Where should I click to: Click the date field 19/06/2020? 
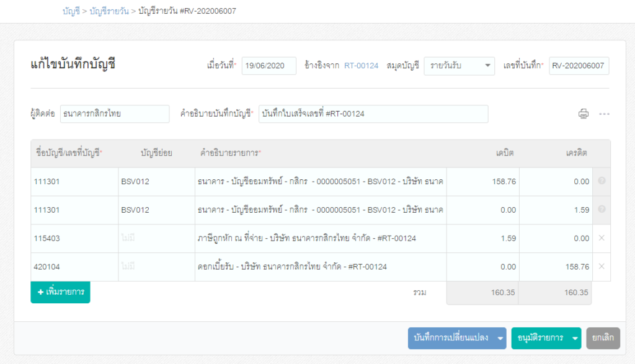(269, 66)
